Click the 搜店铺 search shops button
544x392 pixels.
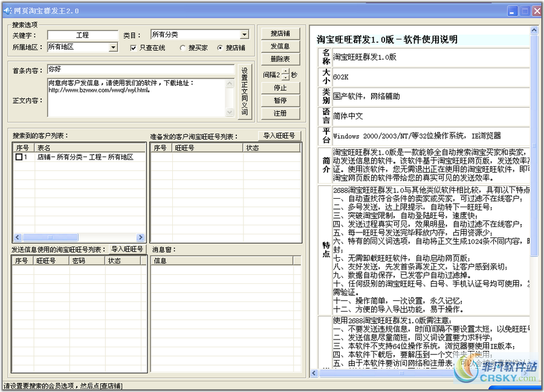pos(280,34)
